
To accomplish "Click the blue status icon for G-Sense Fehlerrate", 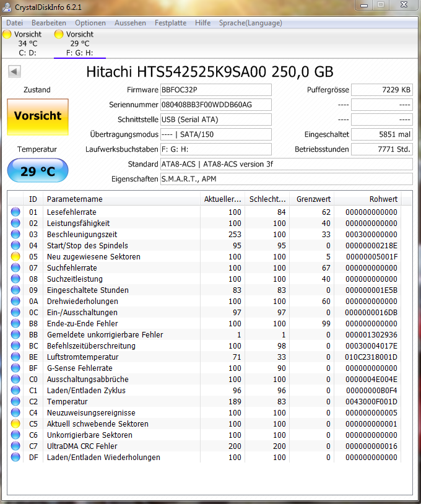I will click(x=15, y=368).
